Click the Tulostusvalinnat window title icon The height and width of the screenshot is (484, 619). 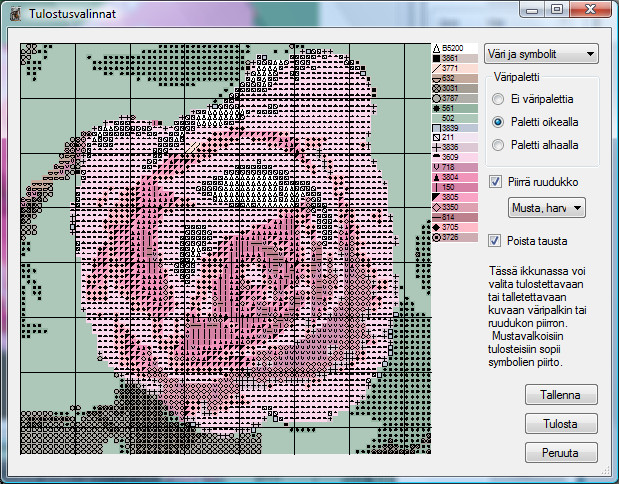click(15, 14)
